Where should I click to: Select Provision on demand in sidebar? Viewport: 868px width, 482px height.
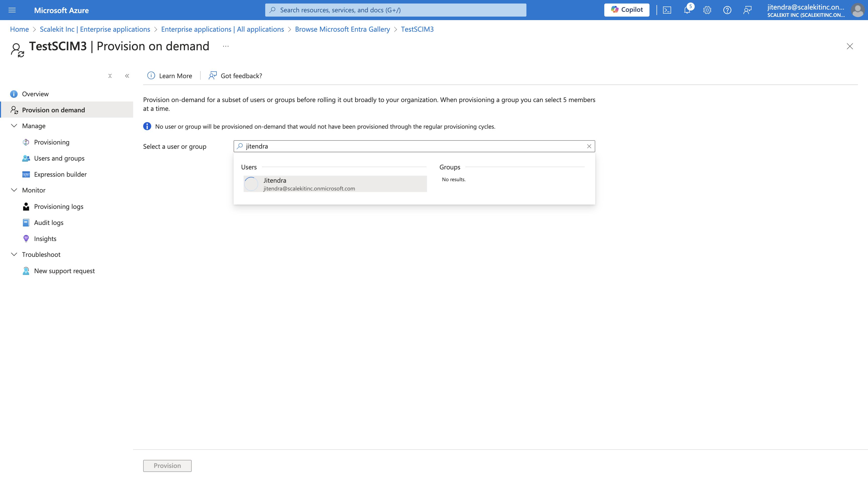point(67,110)
